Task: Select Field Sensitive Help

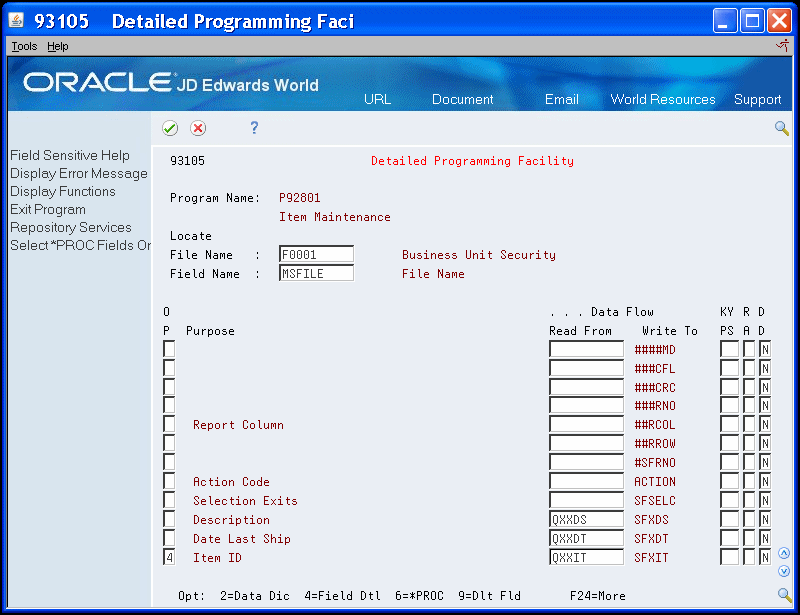Action: pyautogui.click(x=70, y=155)
